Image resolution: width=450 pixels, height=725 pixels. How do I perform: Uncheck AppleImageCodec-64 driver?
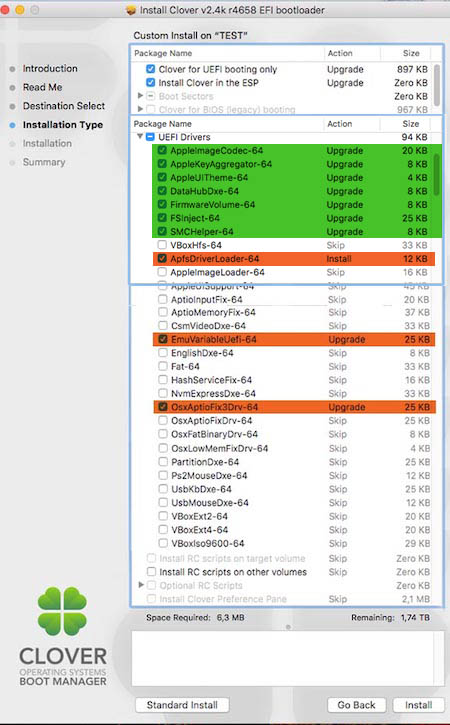(x=162, y=150)
